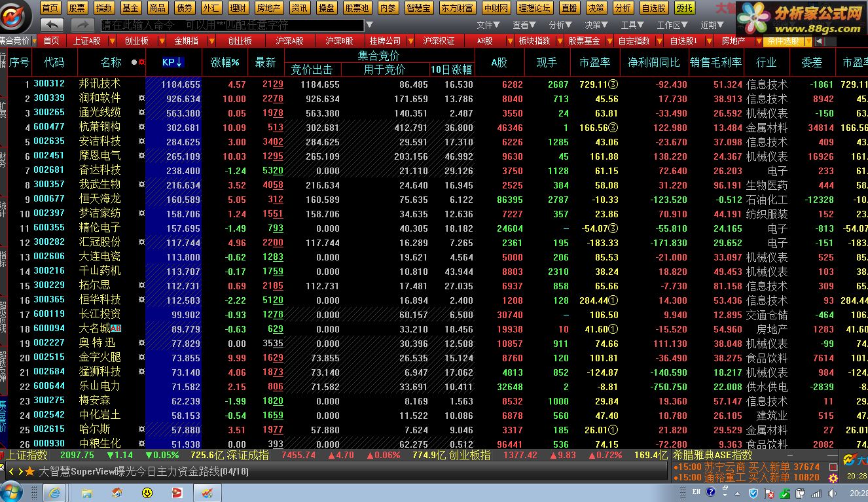Open the 内参 toolbar button
Screen dimensions: 868x502
[x=388, y=8]
